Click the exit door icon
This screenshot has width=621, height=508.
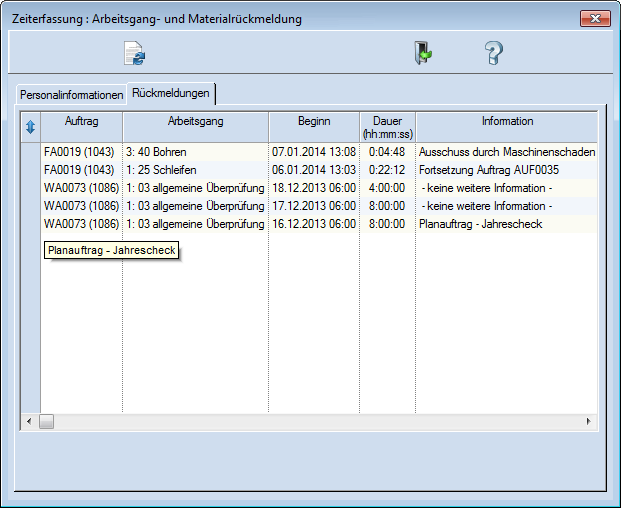[x=423, y=54]
